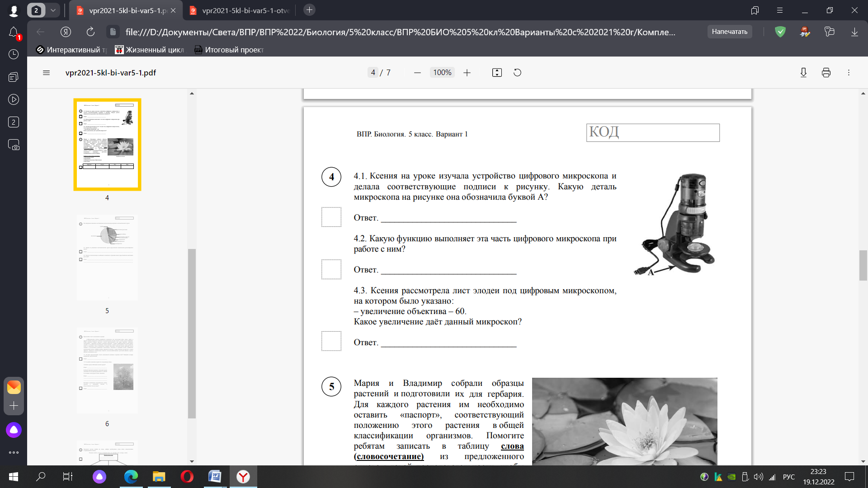Open Word from taskbar

click(215, 477)
